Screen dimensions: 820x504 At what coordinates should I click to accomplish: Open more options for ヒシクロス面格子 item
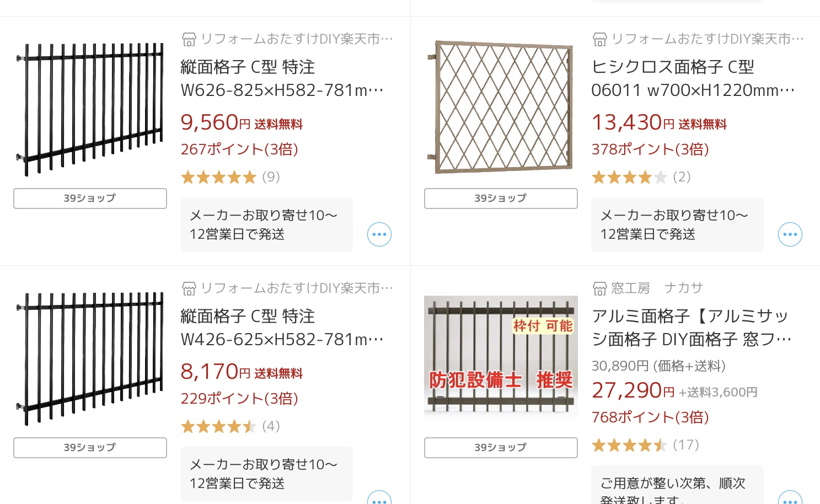(790, 234)
